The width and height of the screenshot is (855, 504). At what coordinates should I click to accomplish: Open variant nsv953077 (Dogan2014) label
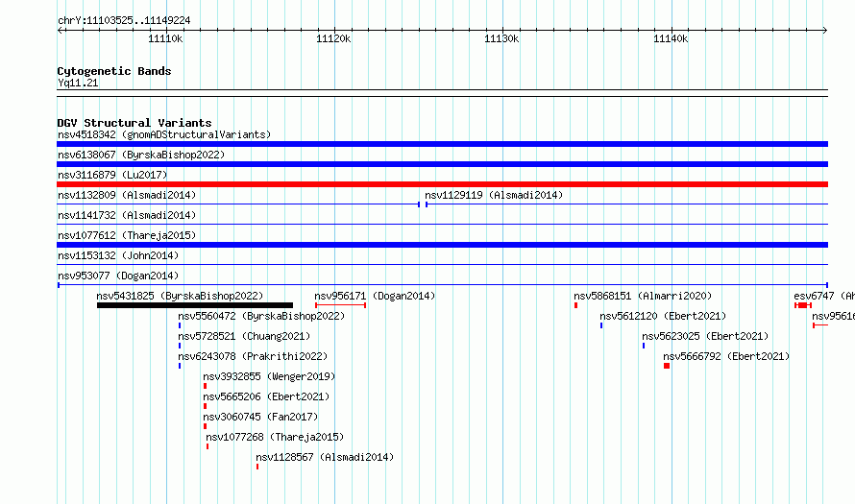(118, 276)
